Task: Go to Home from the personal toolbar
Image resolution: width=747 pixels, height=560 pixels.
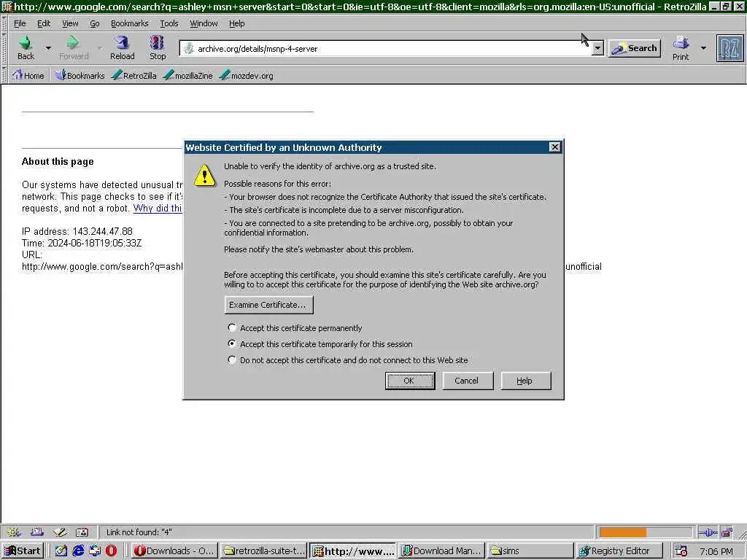Action: pos(28,75)
